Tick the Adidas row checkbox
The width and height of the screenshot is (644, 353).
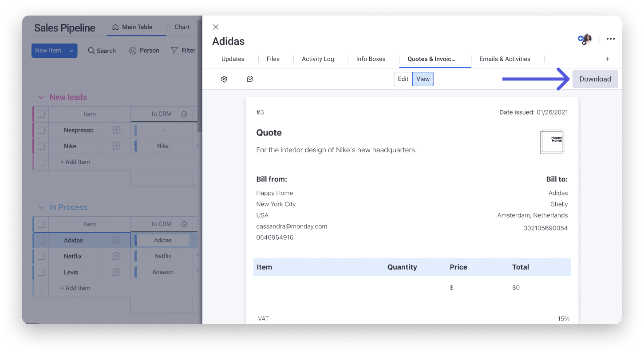41,240
